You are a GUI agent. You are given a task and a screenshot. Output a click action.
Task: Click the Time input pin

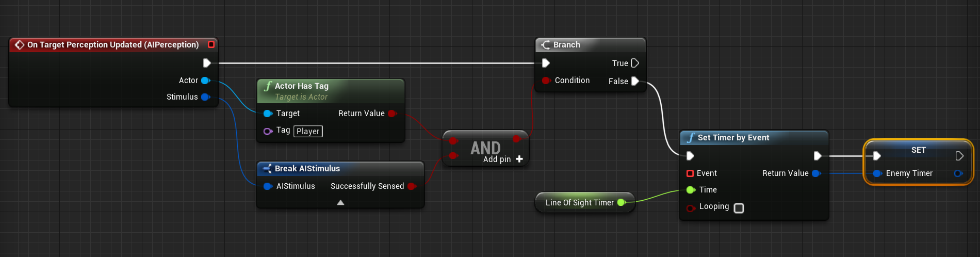tap(691, 190)
